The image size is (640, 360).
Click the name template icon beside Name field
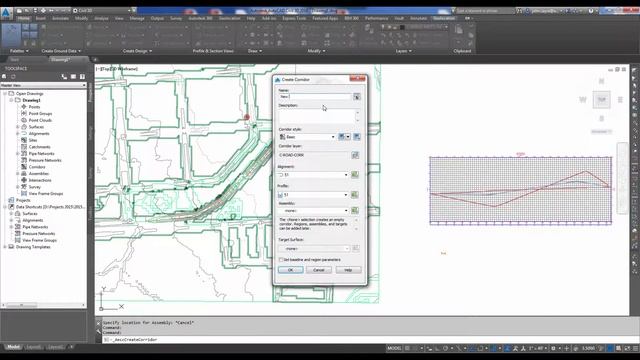[356, 97]
